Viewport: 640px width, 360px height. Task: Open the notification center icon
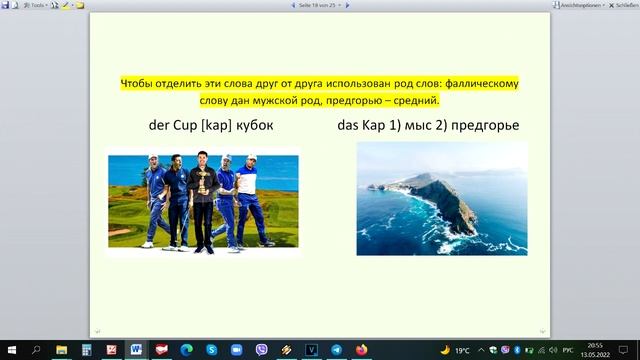point(623,350)
